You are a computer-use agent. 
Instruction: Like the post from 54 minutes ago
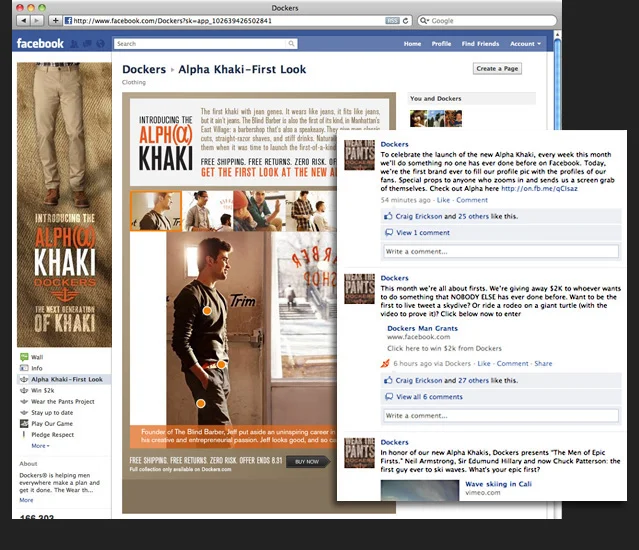tap(443, 200)
